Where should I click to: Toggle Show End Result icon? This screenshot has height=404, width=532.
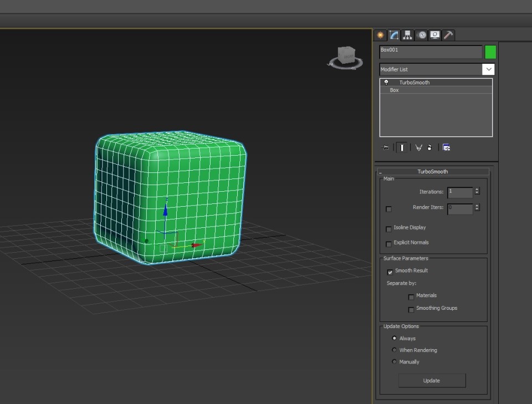(x=402, y=147)
